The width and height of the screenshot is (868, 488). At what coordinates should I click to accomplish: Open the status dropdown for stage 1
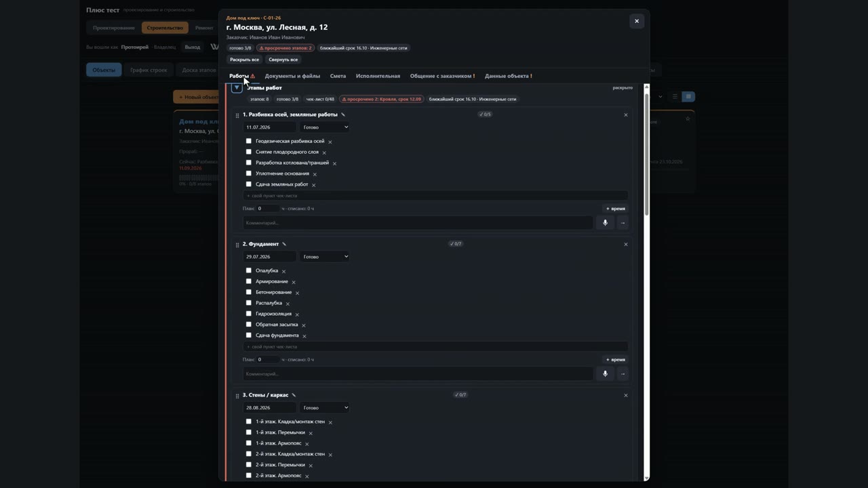point(325,127)
